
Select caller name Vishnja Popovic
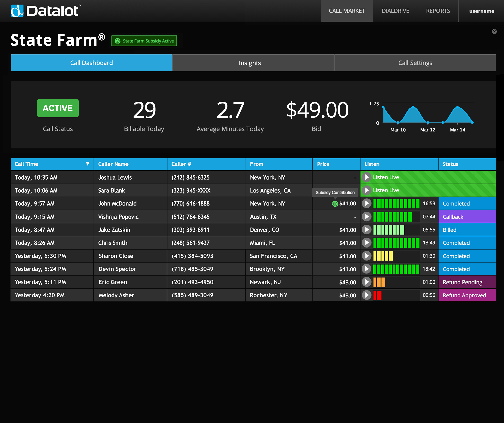[118, 217]
